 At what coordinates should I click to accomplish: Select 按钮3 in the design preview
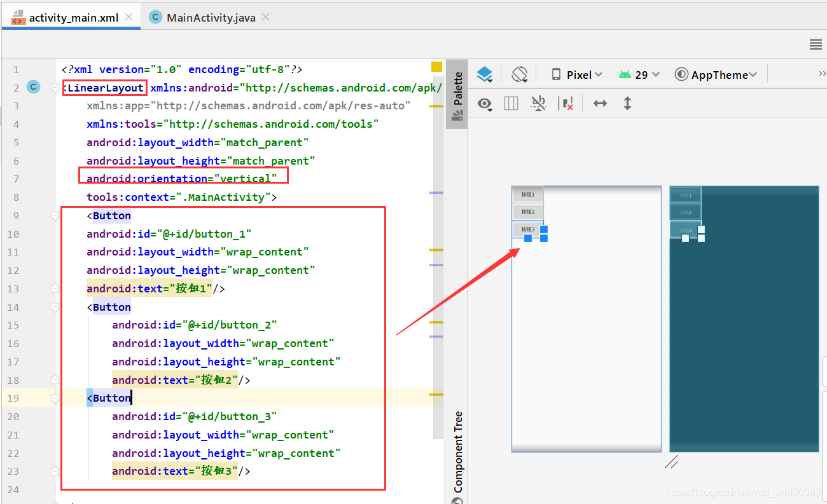pos(528,229)
